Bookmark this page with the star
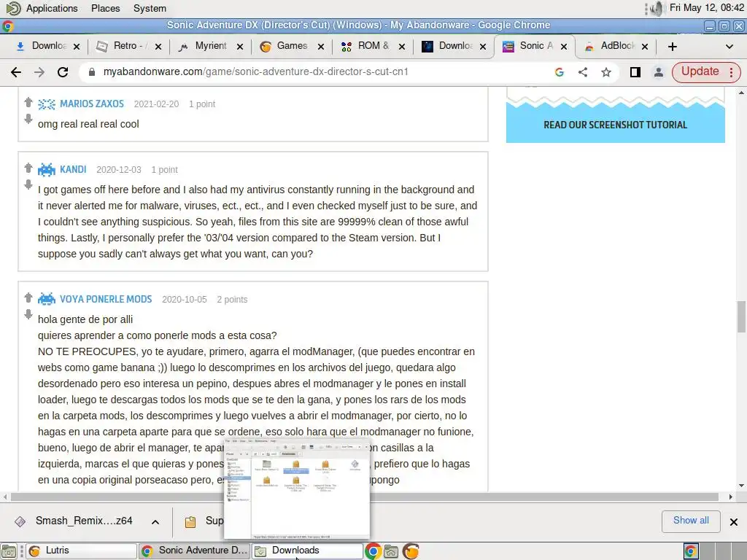This screenshot has width=747, height=560. click(606, 72)
